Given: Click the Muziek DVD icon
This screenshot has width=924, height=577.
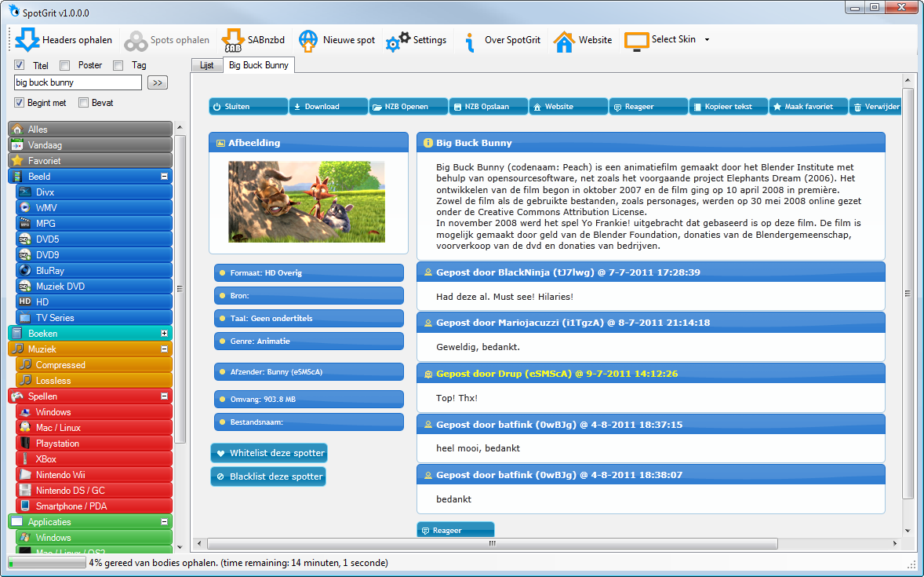Looking at the screenshot, I should point(25,286).
